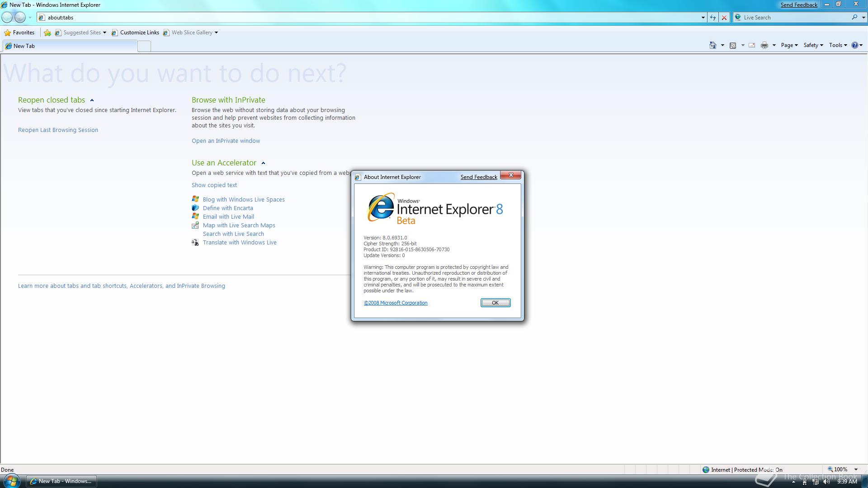Click the magnifier search icon
This screenshot has height=488, width=868.
[854, 17]
